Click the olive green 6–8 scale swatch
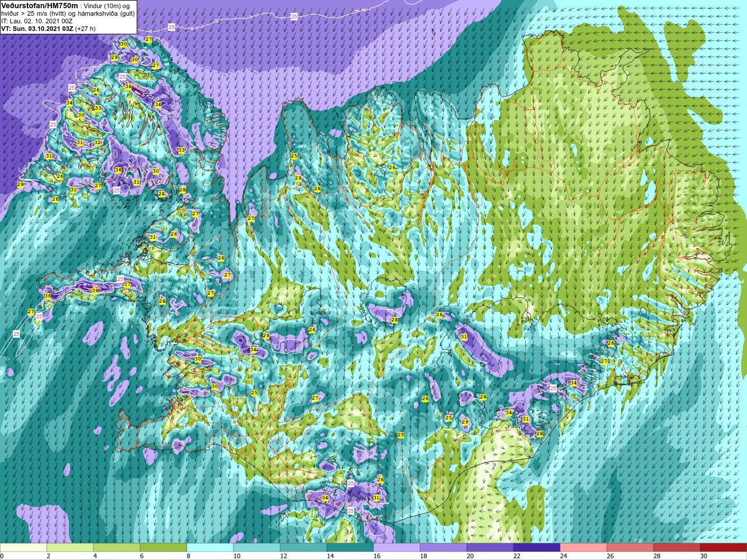Image resolution: width=747 pixels, height=560 pixels. [163, 548]
